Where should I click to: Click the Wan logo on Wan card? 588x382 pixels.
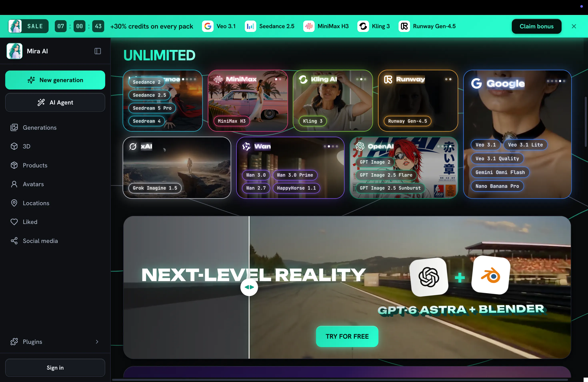(246, 146)
